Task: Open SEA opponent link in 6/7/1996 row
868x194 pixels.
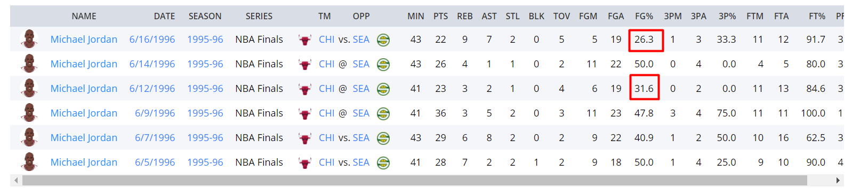Action: [x=361, y=137]
